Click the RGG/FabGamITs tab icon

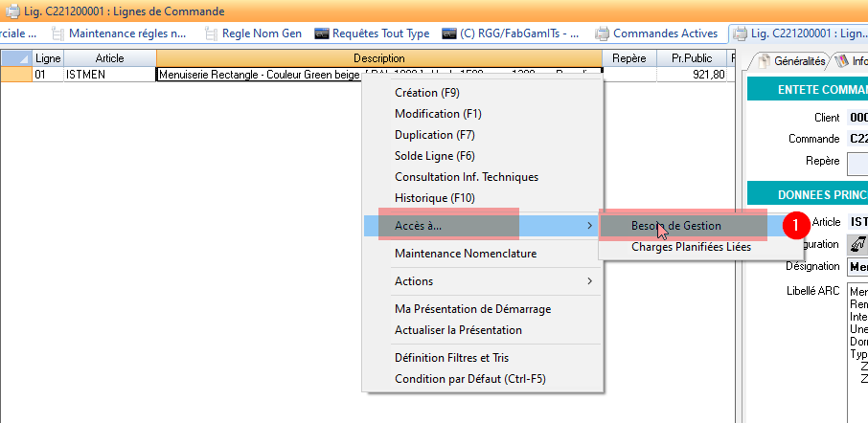pyautogui.click(x=448, y=33)
